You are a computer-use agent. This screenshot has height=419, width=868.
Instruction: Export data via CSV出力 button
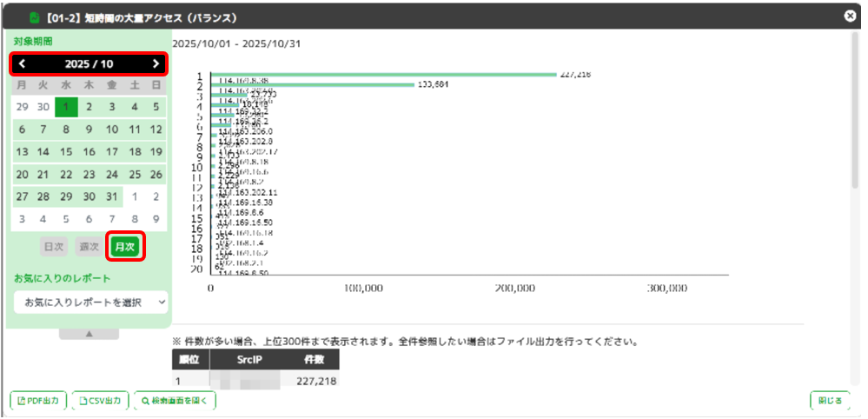pyautogui.click(x=101, y=401)
